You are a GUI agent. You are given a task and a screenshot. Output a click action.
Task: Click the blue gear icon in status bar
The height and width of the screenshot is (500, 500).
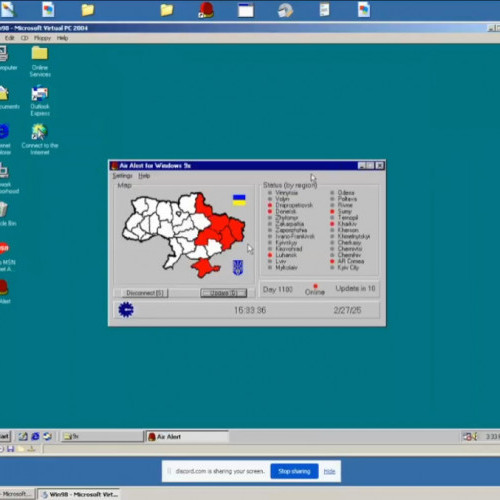(126, 310)
